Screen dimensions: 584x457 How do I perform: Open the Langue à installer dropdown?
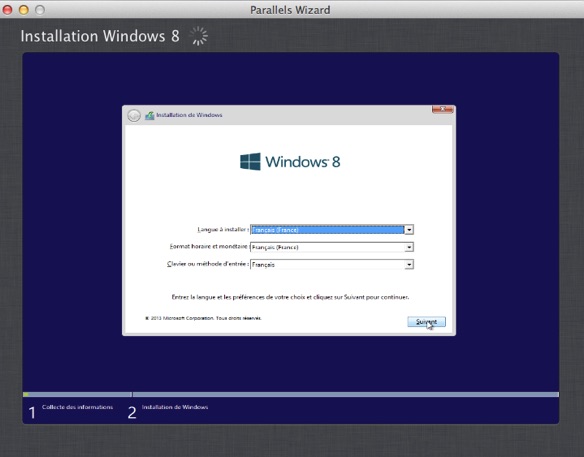coord(332,230)
